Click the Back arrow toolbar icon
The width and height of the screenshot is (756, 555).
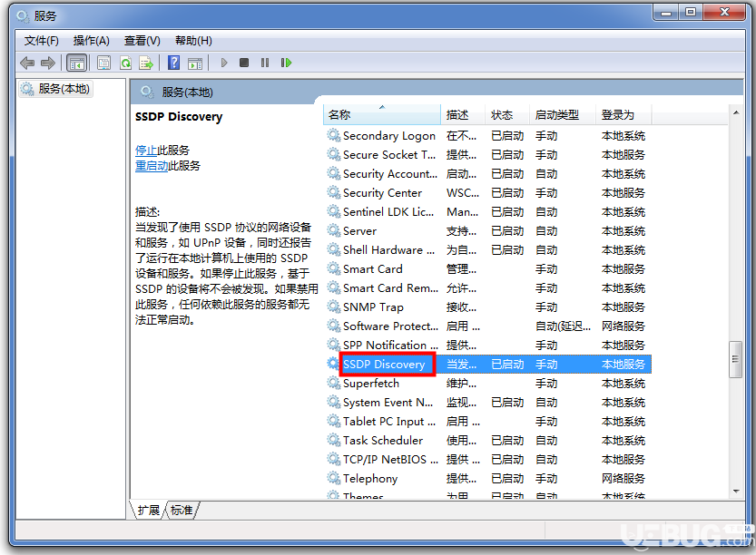pos(27,63)
